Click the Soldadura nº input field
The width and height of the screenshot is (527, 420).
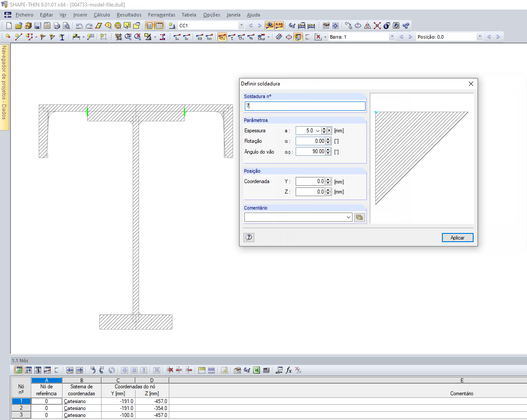point(305,106)
